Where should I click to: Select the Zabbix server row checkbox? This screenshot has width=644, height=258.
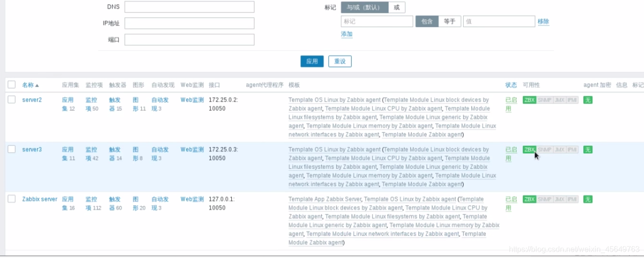pos(12,198)
